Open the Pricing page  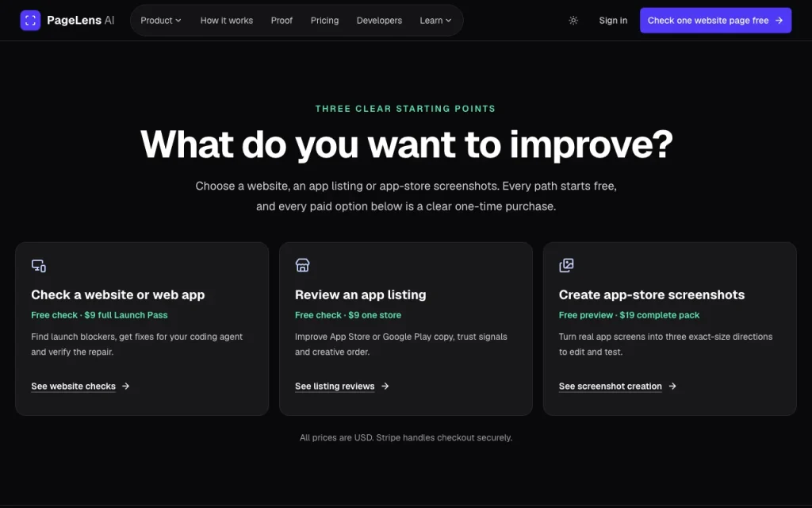point(324,20)
